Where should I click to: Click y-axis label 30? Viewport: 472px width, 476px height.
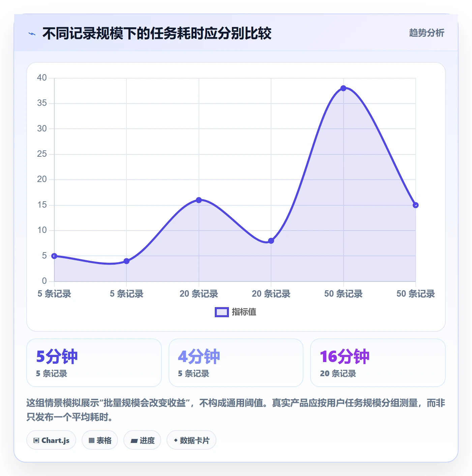point(42,129)
